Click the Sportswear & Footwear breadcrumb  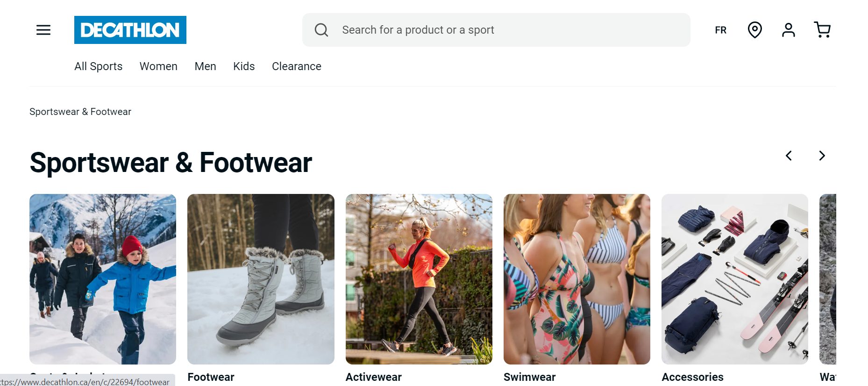pos(80,112)
